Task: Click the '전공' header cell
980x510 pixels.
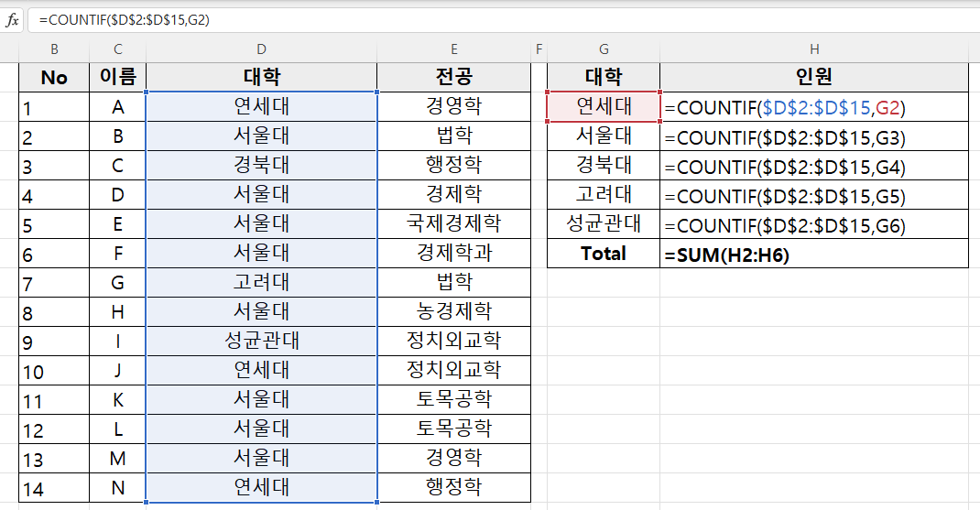Action: 453,78
